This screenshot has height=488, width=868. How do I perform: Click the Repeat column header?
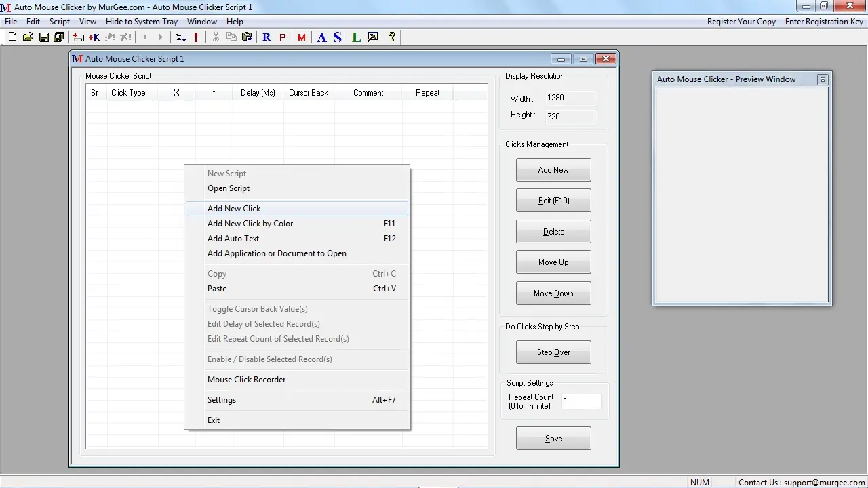(x=427, y=93)
